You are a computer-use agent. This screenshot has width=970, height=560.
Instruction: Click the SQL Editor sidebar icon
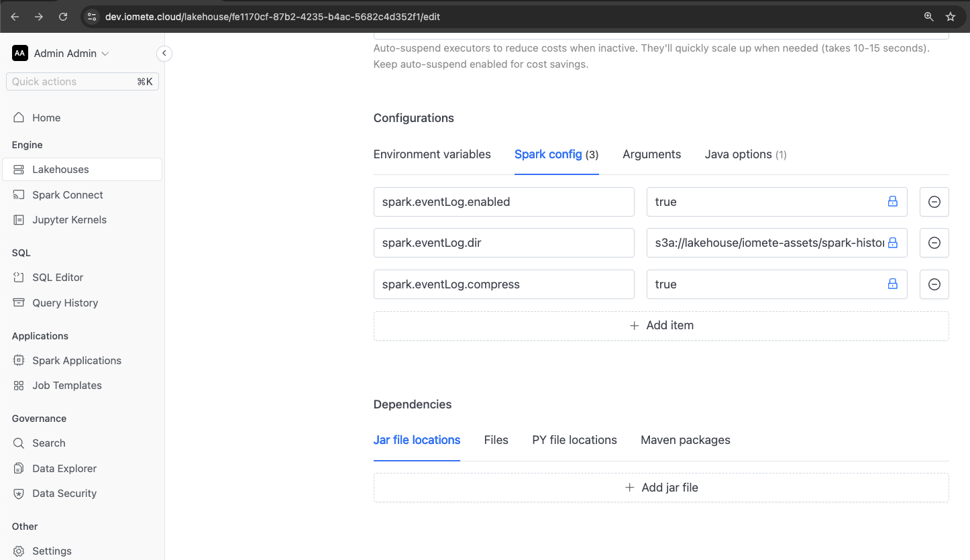[19, 277]
